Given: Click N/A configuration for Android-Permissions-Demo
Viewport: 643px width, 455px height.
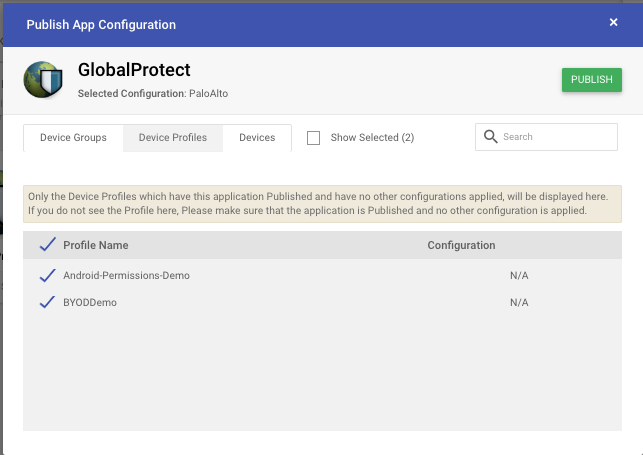Looking at the screenshot, I should [x=519, y=275].
